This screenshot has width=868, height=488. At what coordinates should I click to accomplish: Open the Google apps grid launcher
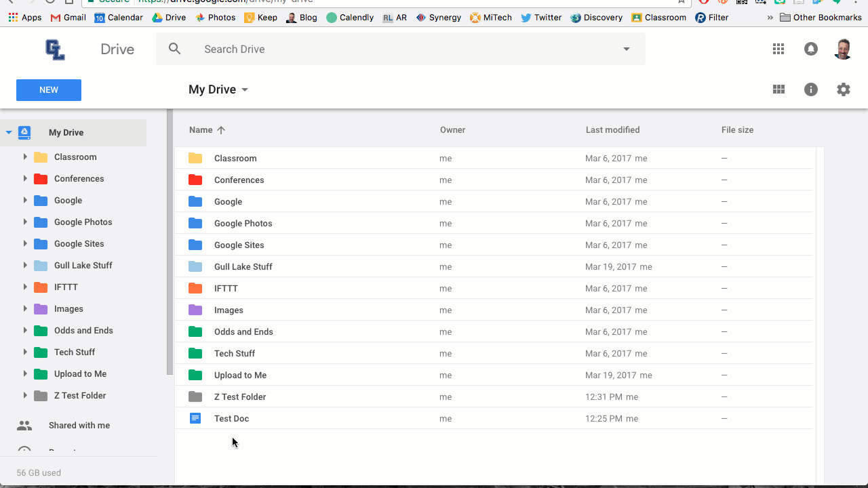coord(778,49)
